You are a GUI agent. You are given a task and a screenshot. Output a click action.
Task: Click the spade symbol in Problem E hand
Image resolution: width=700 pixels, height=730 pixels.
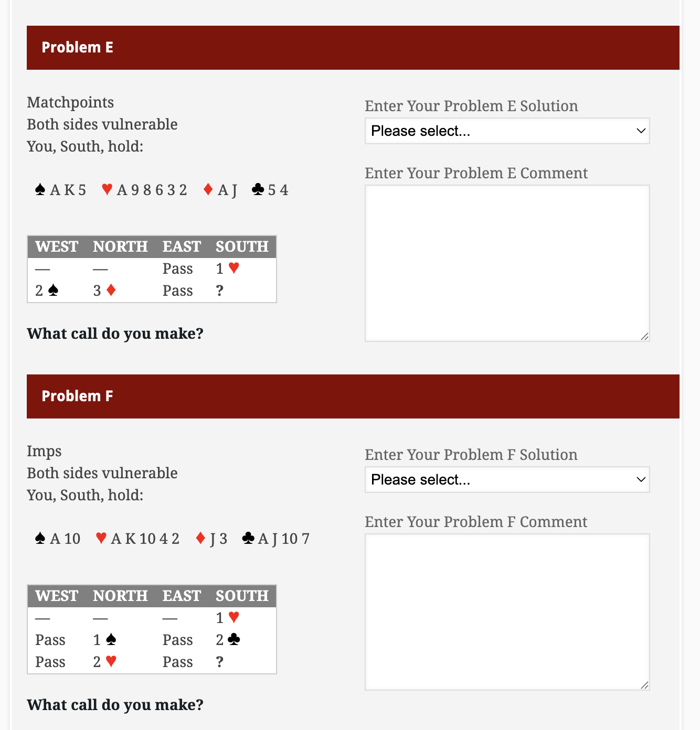(40, 189)
